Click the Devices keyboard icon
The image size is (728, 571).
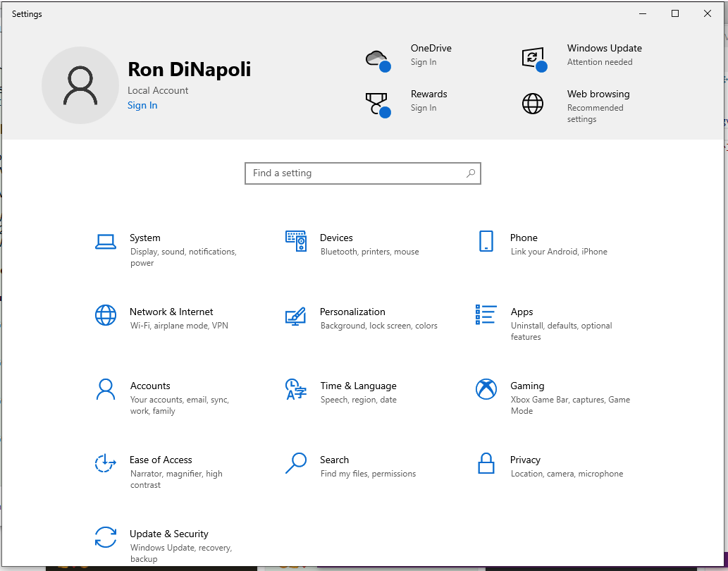(296, 241)
